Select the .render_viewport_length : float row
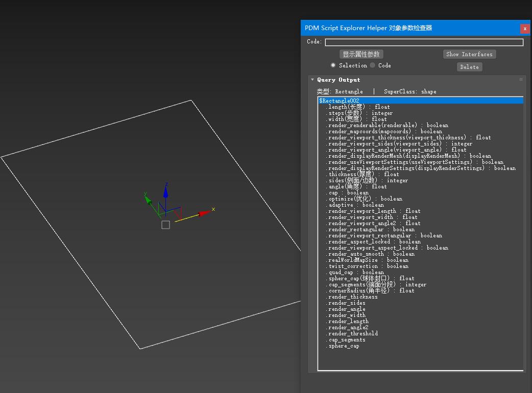The width and height of the screenshot is (532, 393). [420, 211]
